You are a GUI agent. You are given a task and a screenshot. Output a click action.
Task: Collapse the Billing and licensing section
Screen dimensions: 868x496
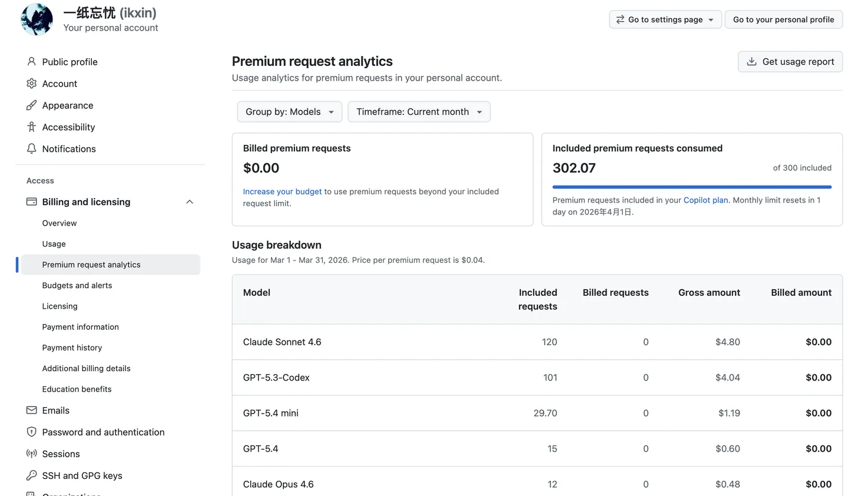[190, 201]
